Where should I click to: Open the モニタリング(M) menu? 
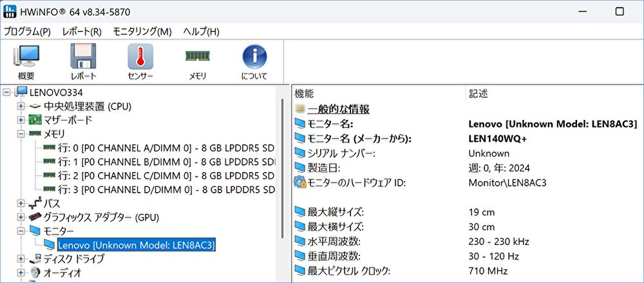click(142, 32)
